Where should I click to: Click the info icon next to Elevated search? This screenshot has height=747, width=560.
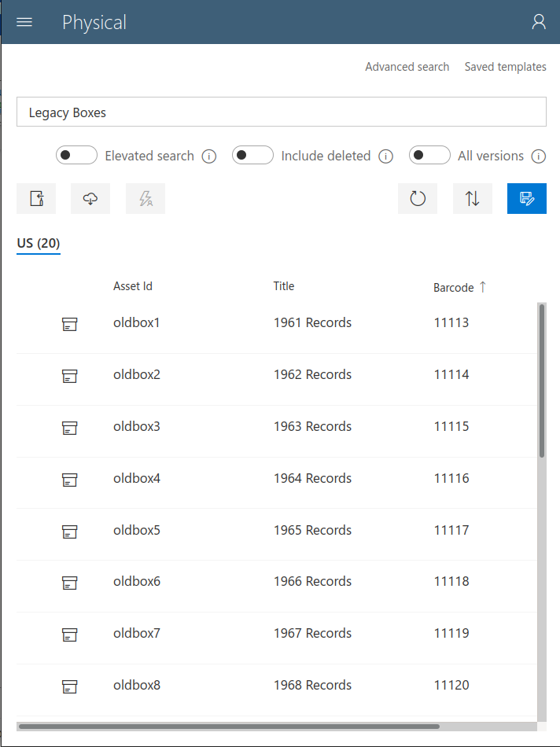[x=209, y=156]
